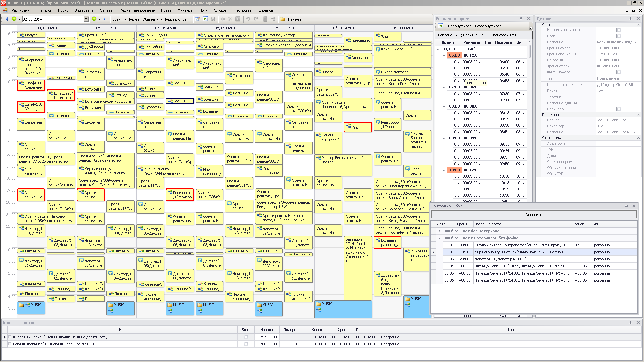The height and width of the screenshot is (362, 644).
Task: Maximize the Контроль ошибок panel
Action: coord(626,206)
